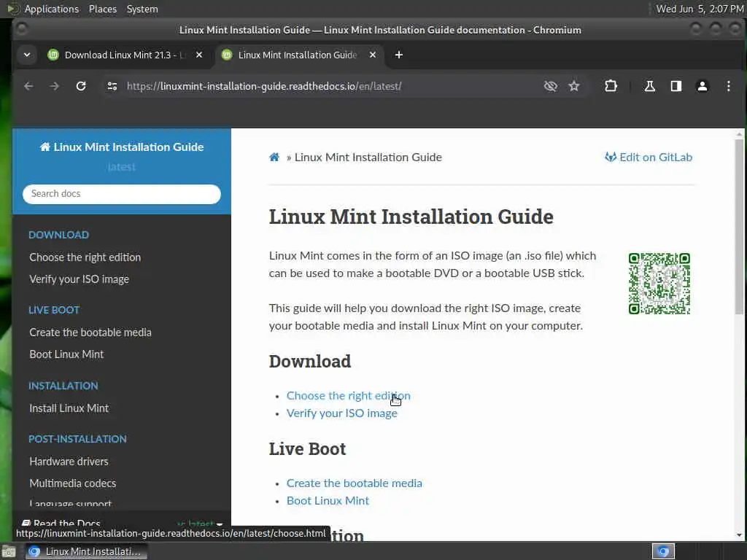
Task: Click the address bar URL field
Action: [329, 86]
